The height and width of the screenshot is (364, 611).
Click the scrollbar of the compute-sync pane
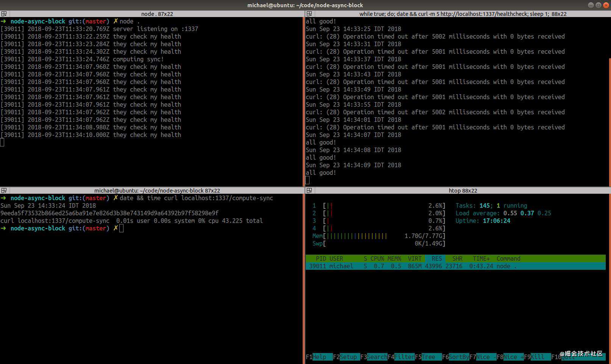point(304,279)
